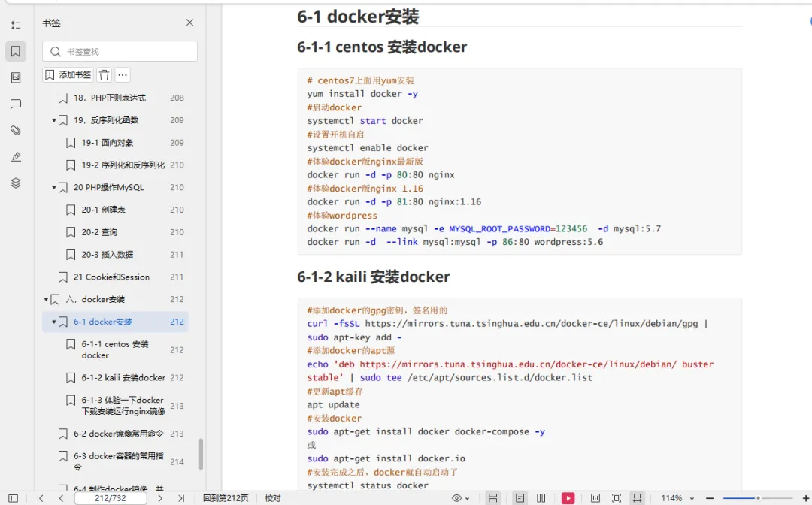Collapse the 19, 反序列化函数 bookmark
The width and height of the screenshot is (812, 505).
54,120
